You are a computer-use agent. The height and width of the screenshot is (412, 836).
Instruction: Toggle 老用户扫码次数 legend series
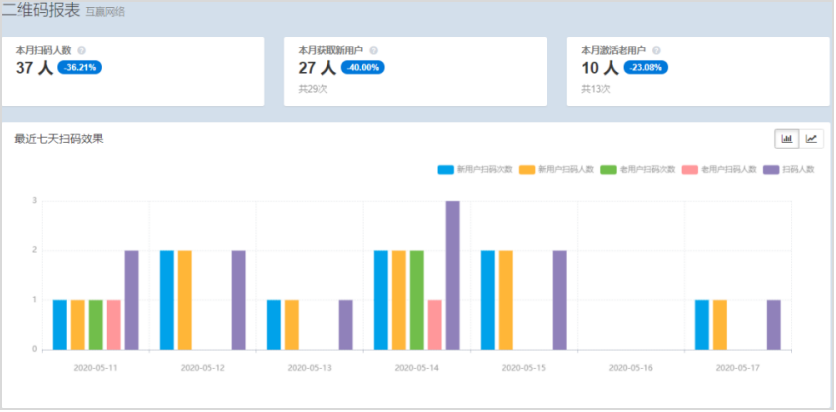(638, 170)
